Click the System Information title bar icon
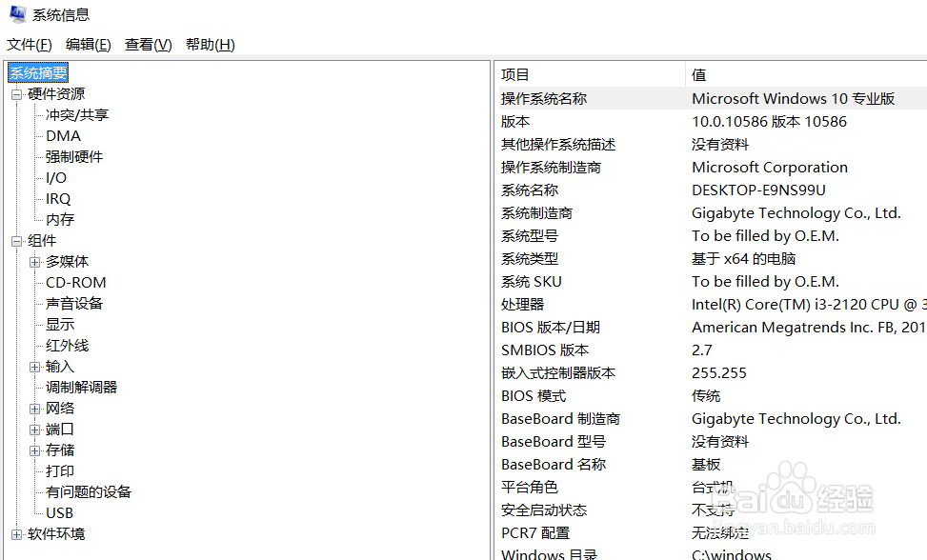Screen dimensions: 927x560 (x=13, y=13)
